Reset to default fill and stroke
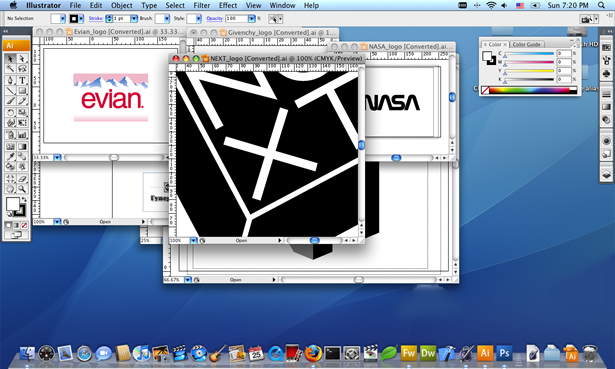The height and width of the screenshot is (369, 615). pyautogui.click(x=9, y=214)
